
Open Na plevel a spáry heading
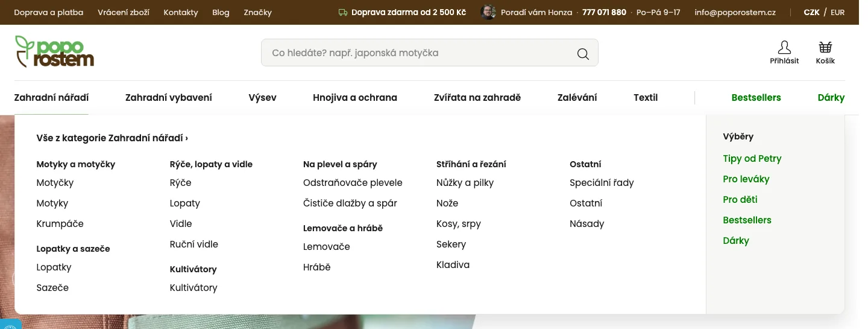pos(340,164)
